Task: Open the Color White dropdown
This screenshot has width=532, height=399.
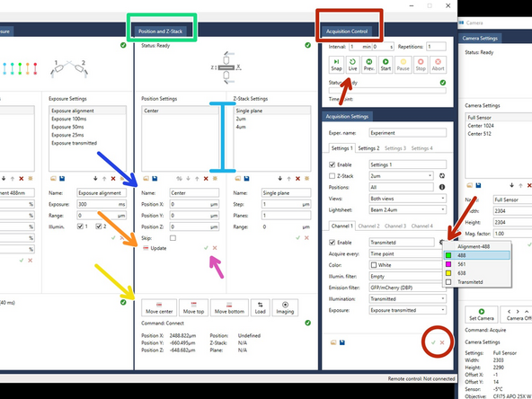Action: pos(406,265)
